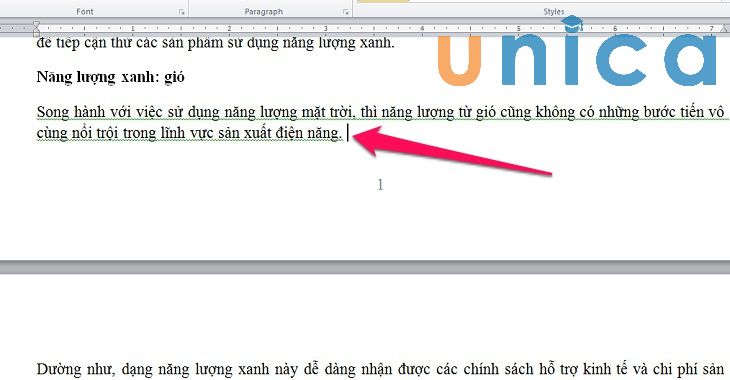Click the horizontal ruler at the 3 inch mark
The height and width of the screenshot is (380, 730).
[x=325, y=28]
